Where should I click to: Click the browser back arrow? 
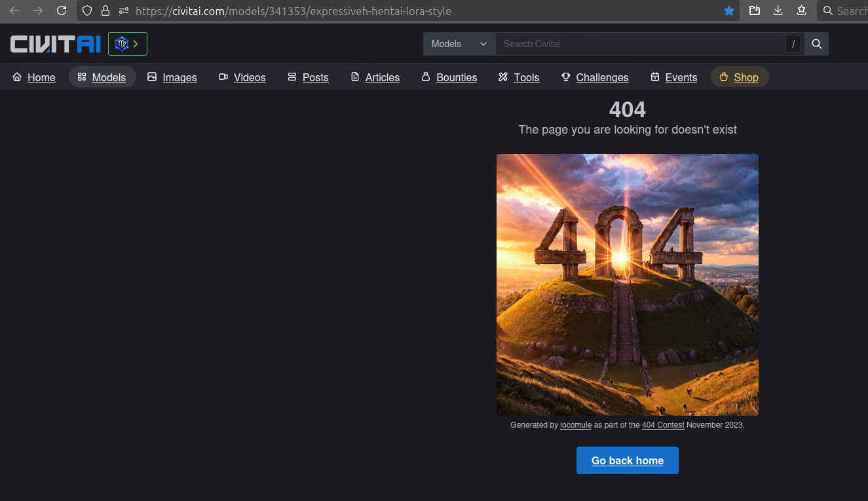[x=14, y=10]
